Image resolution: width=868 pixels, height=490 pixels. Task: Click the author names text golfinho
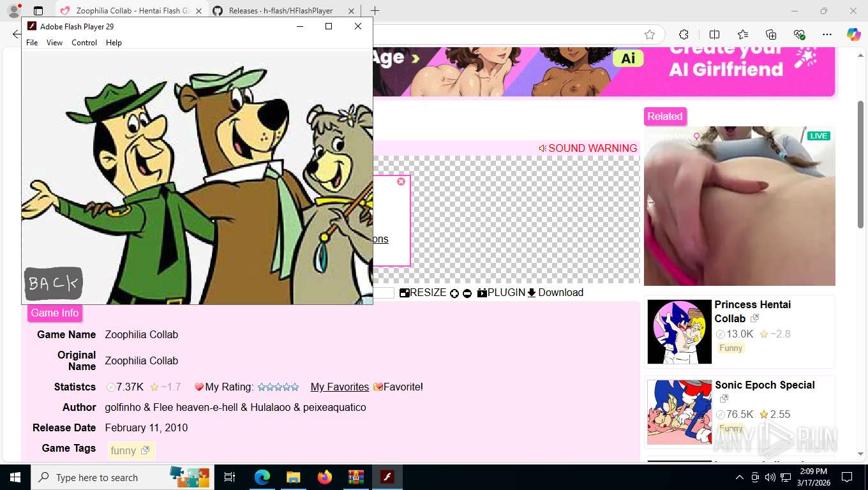click(x=236, y=408)
